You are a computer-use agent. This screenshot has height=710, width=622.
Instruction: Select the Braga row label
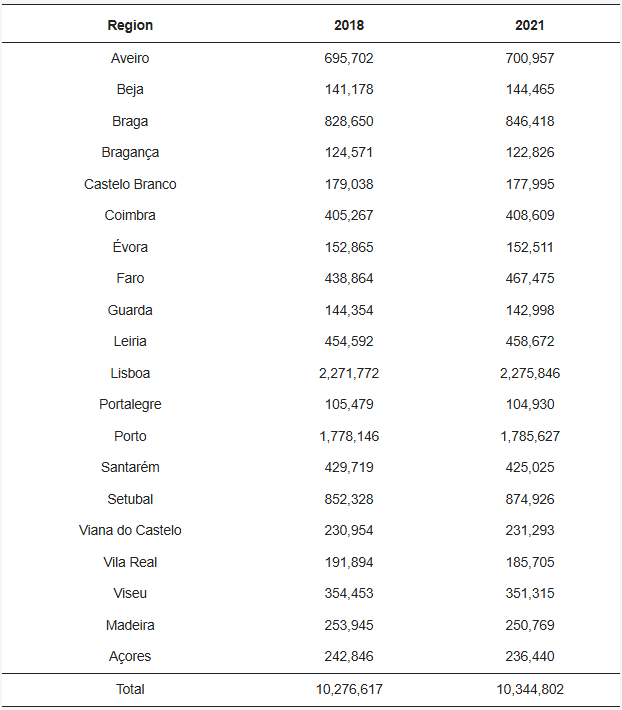coord(130,121)
